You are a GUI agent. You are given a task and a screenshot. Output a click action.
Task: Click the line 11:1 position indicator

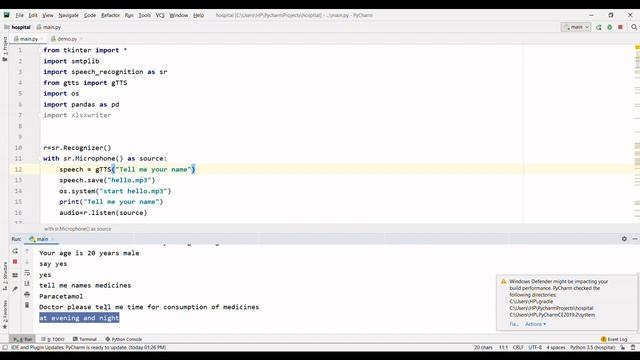(x=504, y=347)
